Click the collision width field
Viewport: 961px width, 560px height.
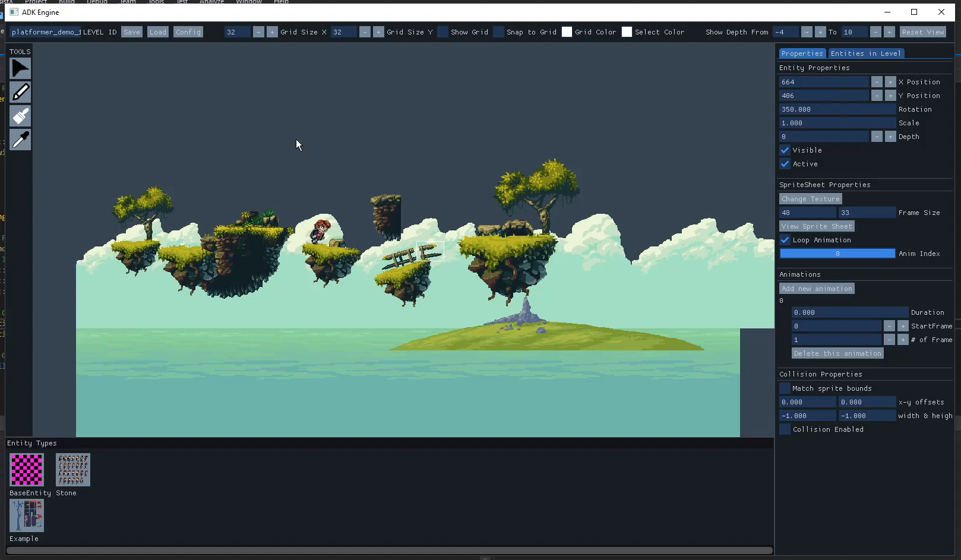point(808,416)
